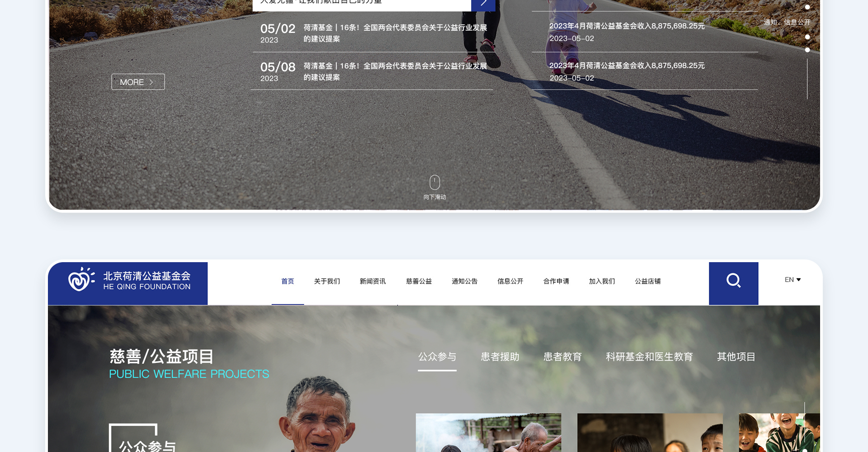This screenshot has width=868, height=452.
Task: Open the third thumbnail with laughing boys
Action: tap(779, 433)
